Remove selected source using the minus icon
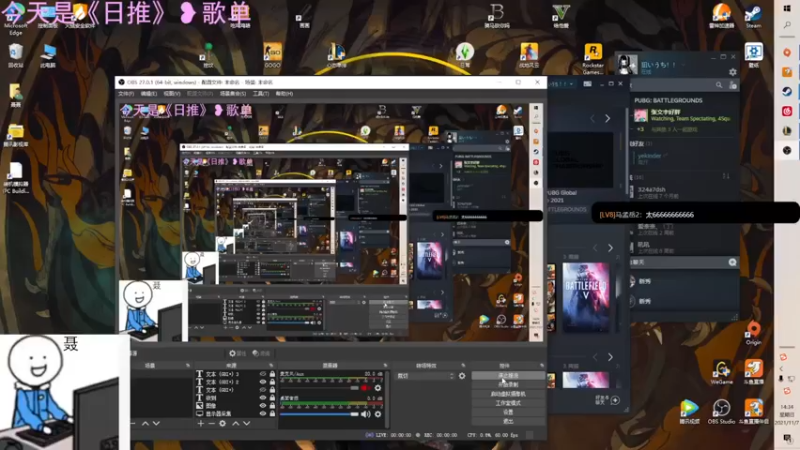 click(211, 423)
